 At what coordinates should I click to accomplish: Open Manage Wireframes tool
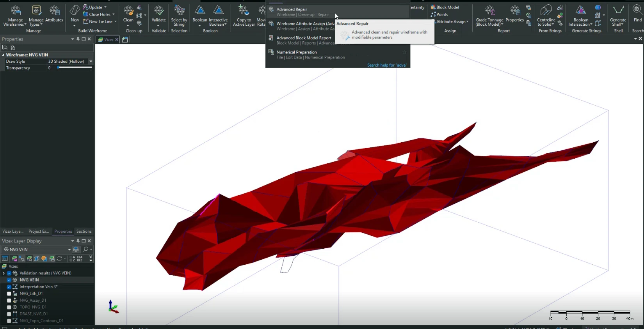click(16, 16)
